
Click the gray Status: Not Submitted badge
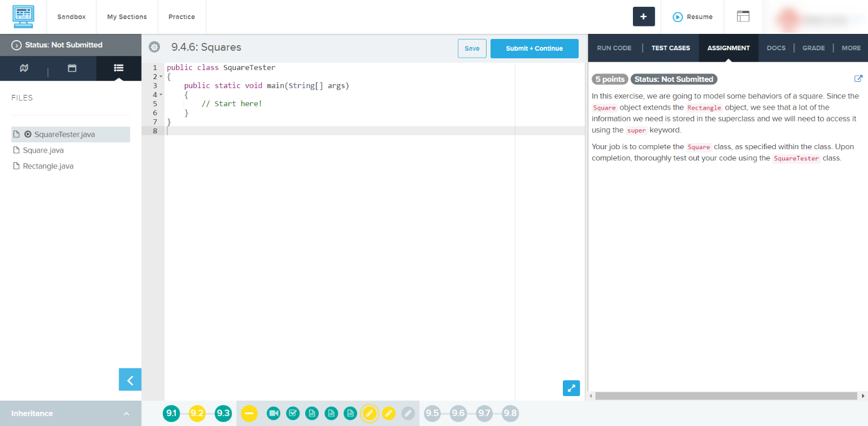[674, 79]
